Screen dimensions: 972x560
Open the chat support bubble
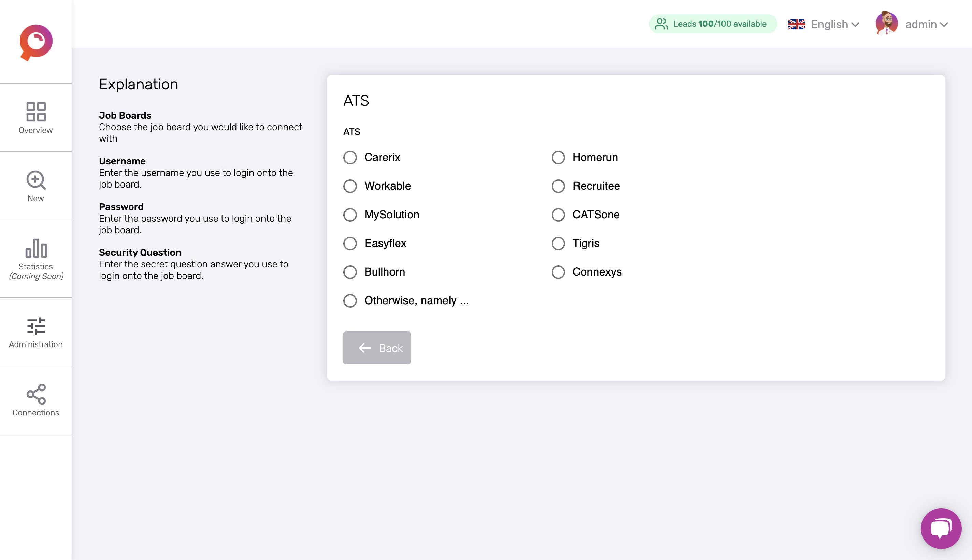942,529
